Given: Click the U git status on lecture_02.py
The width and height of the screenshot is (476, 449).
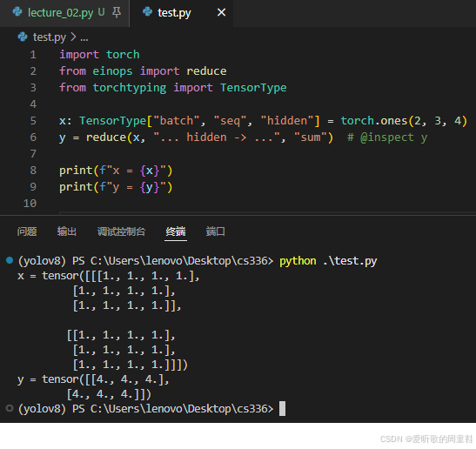Looking at the screenshot, I should pyautogui.click(x=101, y=12).
